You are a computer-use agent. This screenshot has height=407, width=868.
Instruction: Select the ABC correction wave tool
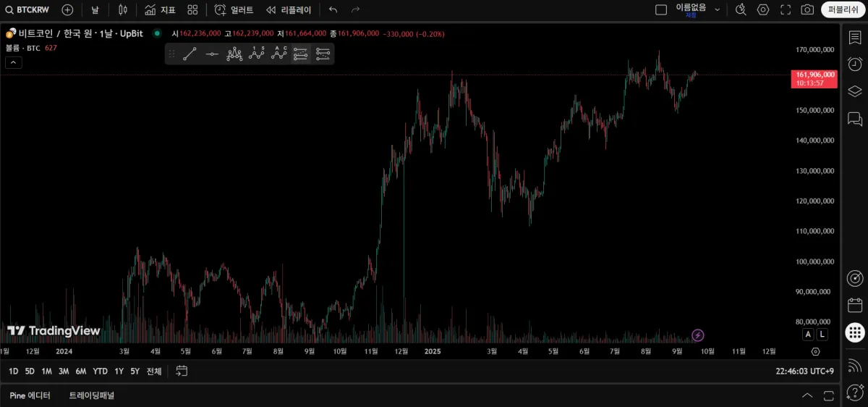coord(279,54)
